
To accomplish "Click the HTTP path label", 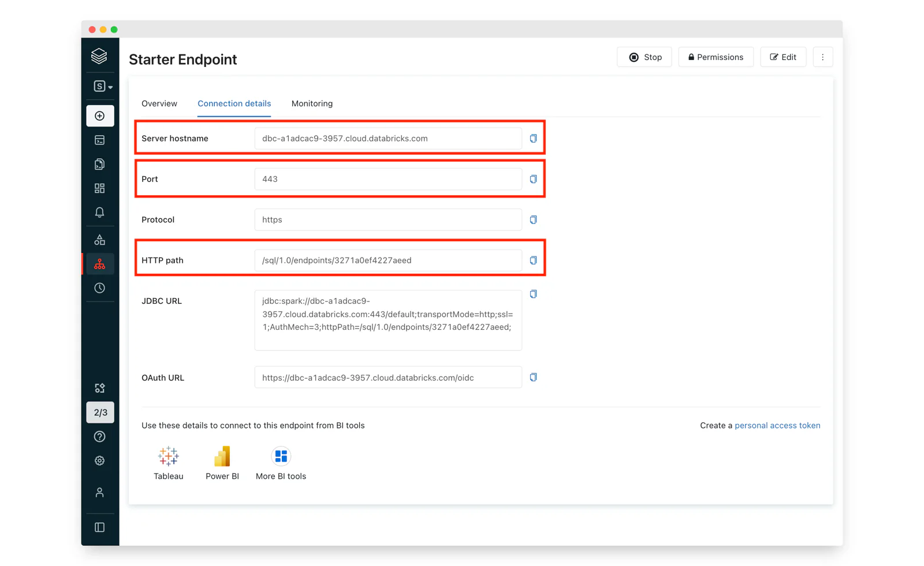I will tap(162, 260).
